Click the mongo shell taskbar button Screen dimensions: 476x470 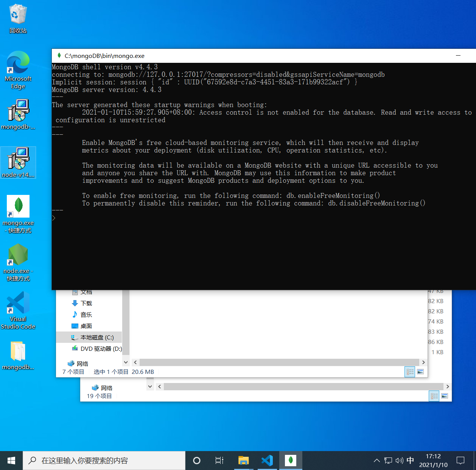(x=291, y=461)
